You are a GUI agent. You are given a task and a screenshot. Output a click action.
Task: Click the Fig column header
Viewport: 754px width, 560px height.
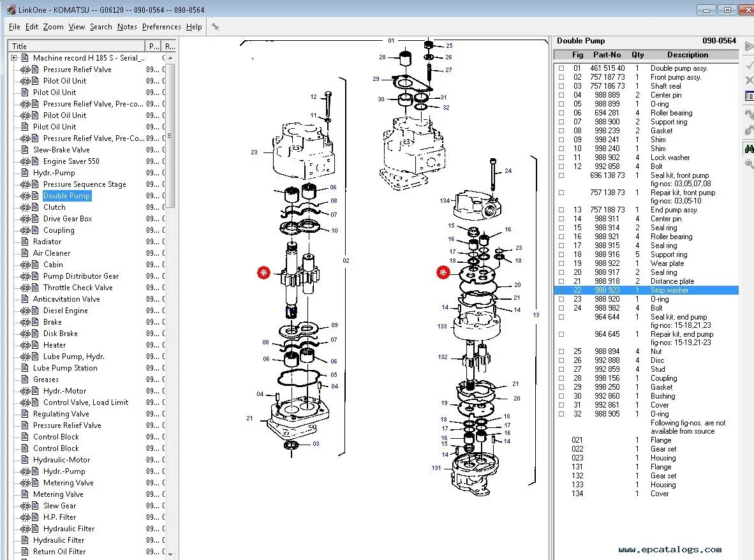(x=577, y=55)
